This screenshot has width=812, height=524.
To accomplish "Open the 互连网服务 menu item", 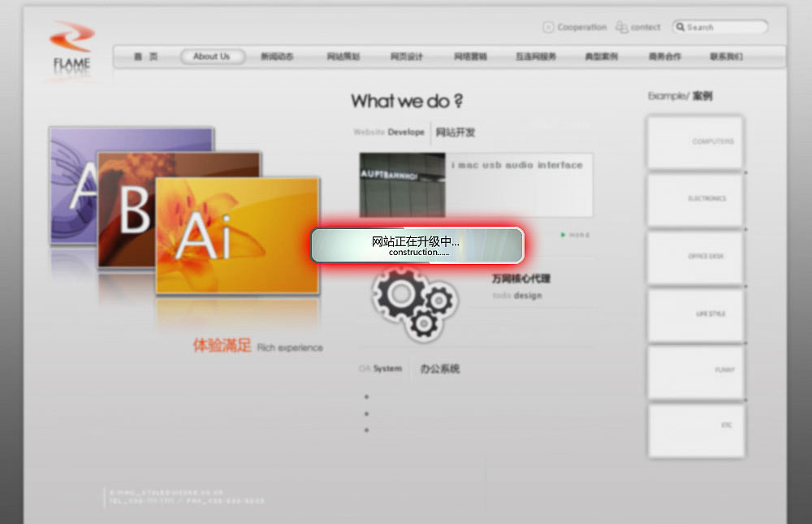I will 536,57.
